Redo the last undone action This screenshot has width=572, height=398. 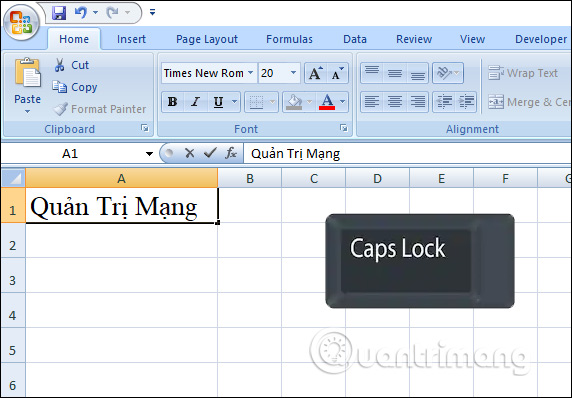click(112, 13)
